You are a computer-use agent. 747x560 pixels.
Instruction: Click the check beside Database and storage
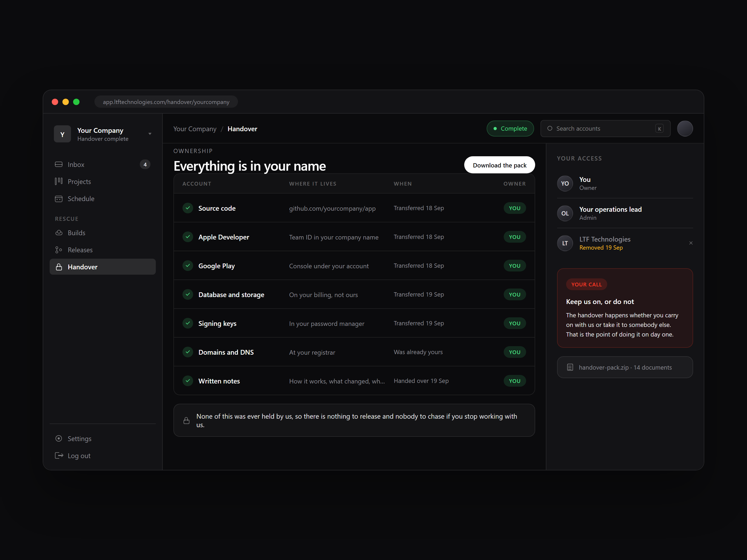(188, 294)
